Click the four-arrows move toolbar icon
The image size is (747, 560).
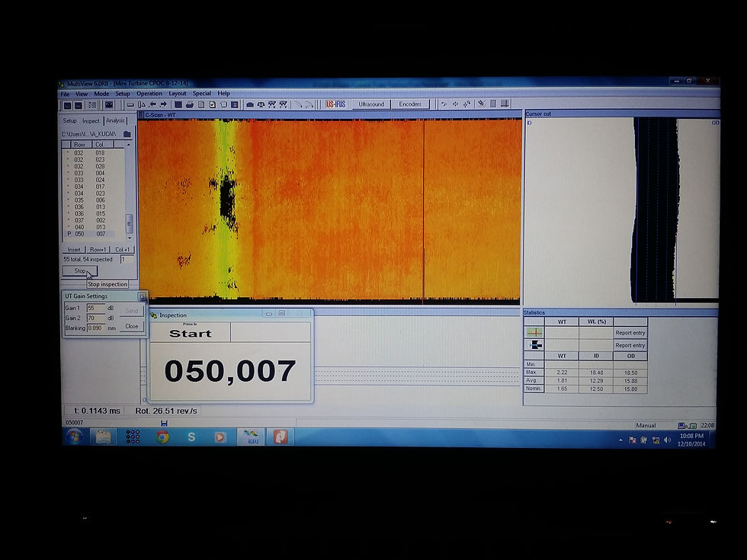[456, 104]
